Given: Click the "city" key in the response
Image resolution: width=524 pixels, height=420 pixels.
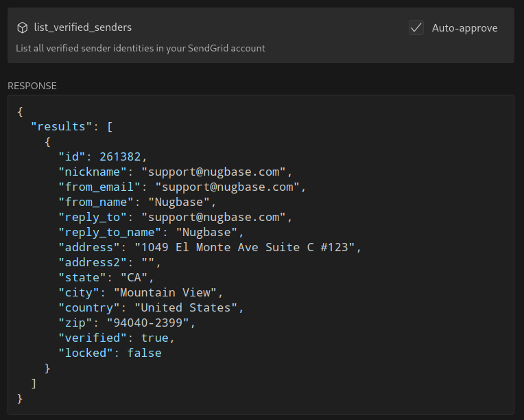Looking at the screenshot, I should [79, 292].
